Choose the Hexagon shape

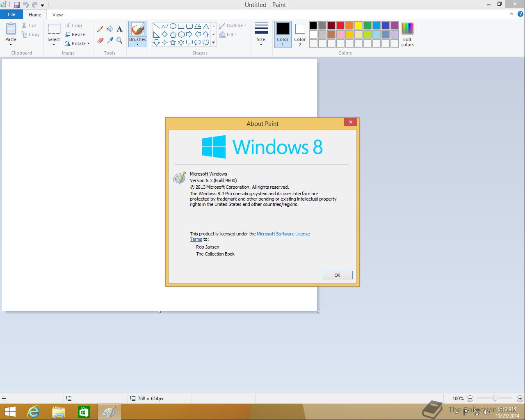[x=181, y=34]
